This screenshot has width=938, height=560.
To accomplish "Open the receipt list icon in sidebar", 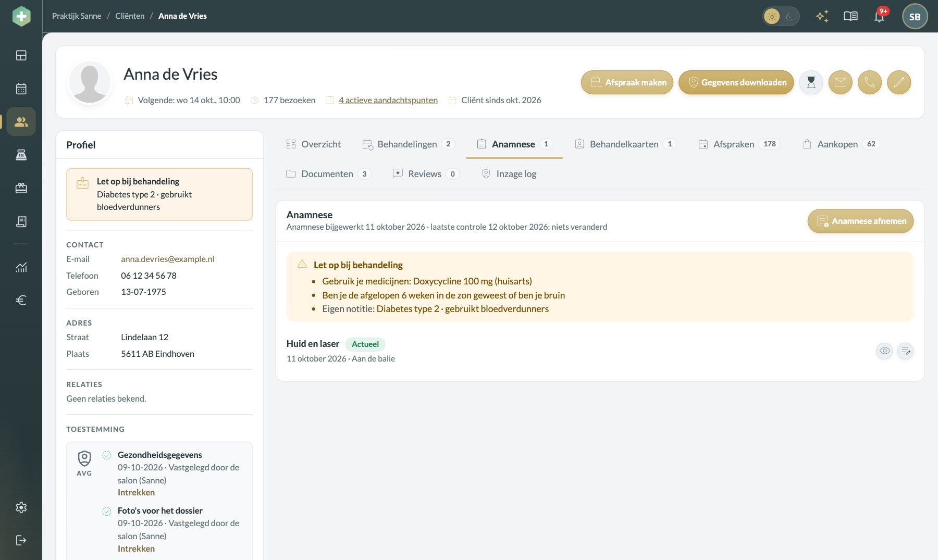I will [21, 221].
